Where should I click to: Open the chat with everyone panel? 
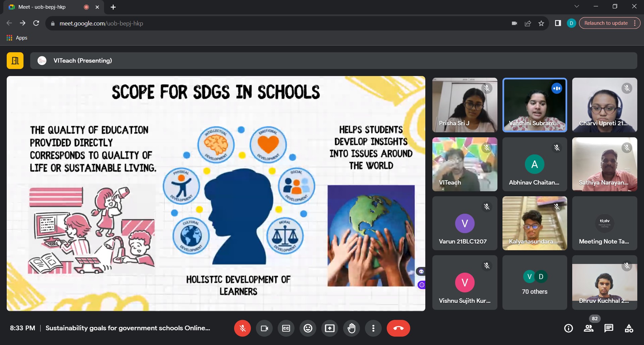[609, 328]
